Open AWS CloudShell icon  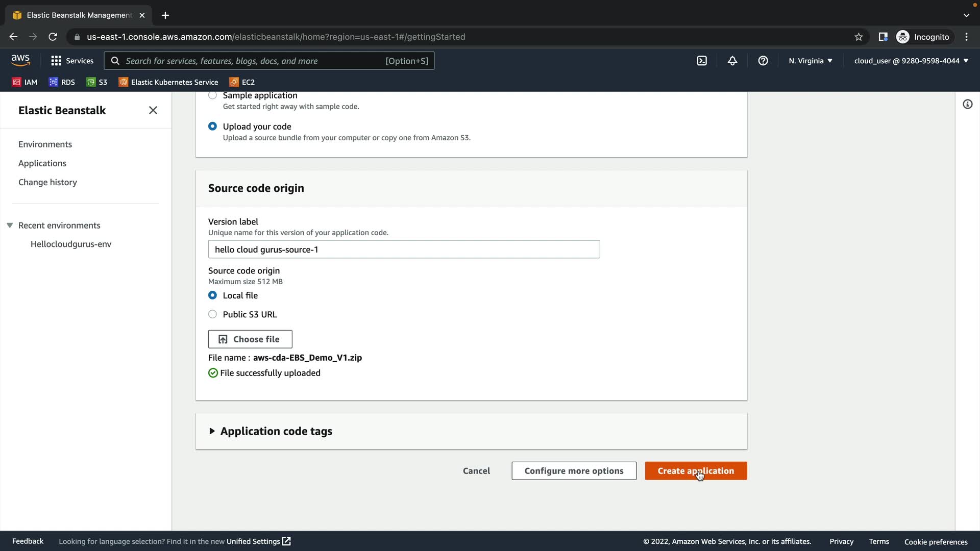702,61
